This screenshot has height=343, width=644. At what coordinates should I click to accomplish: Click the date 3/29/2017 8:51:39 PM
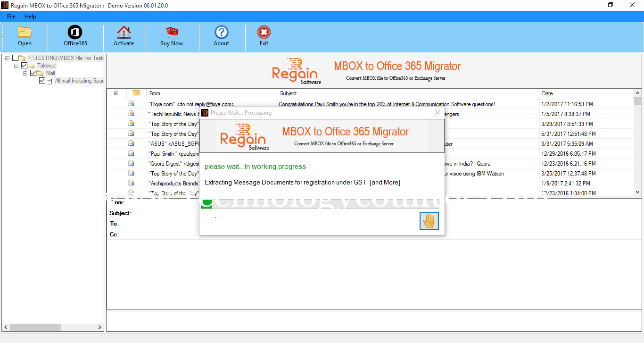coord(567,124)
